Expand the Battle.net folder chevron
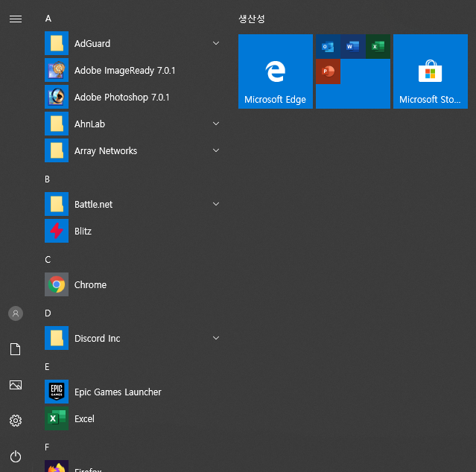This screenshot has width=476, height=472. pos(216,204)
